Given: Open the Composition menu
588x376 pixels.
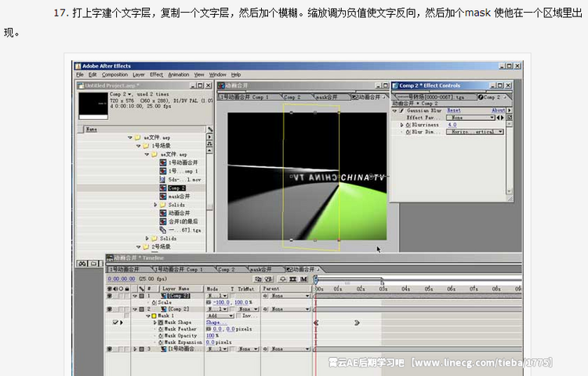Looking at the screenshot, I should [114, 75].
